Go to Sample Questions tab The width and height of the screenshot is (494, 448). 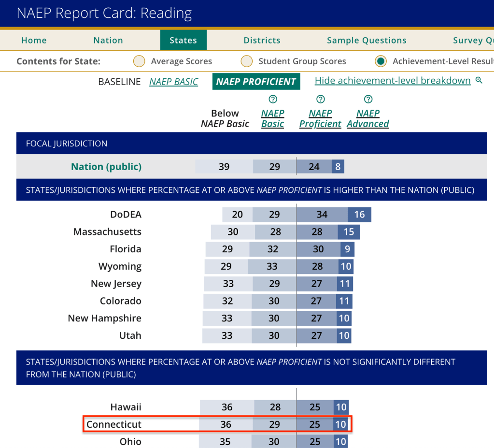[367, 40]
